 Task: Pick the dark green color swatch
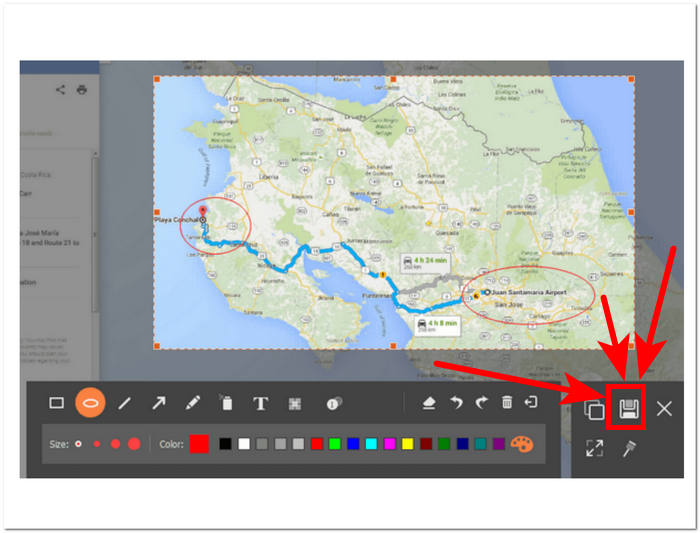click(x=444, y=444)
